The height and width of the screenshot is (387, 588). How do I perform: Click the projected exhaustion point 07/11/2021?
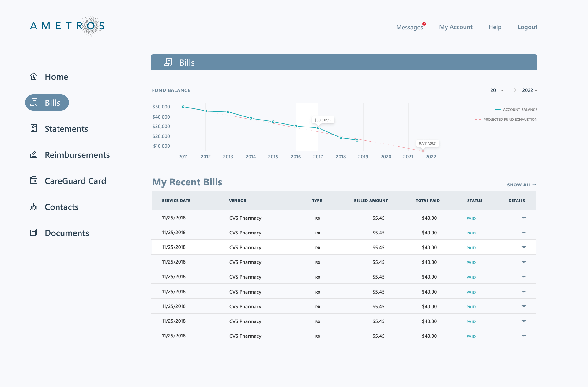423,151
